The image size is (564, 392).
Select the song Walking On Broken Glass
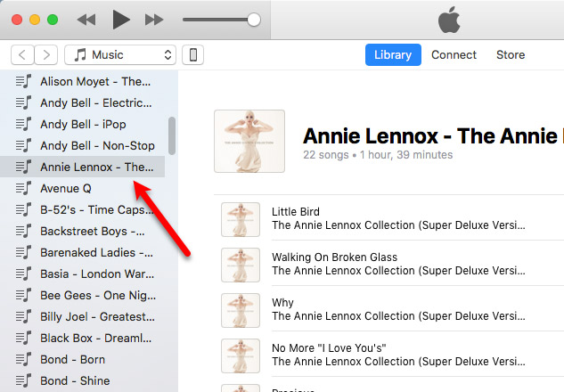coord(334,257)
